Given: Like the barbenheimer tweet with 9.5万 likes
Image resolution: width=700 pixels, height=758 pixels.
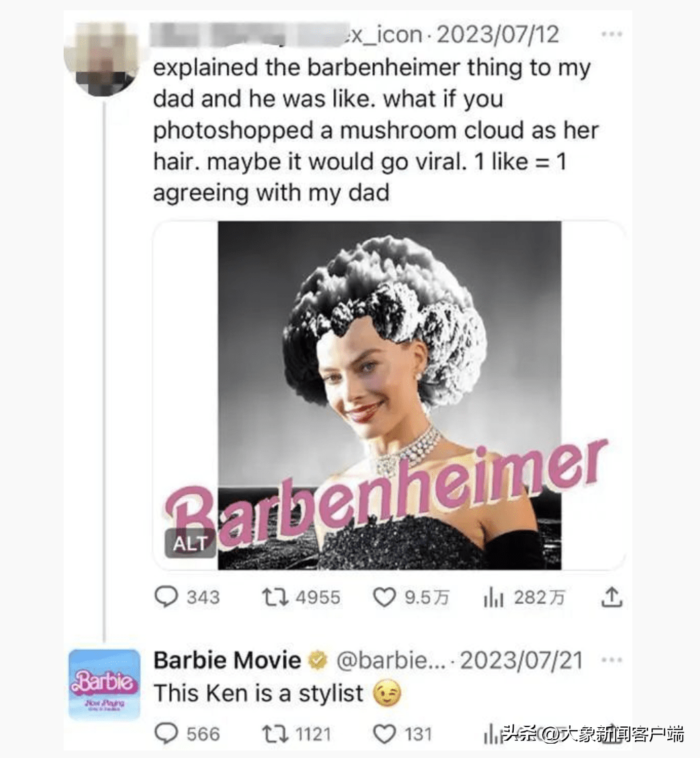Looking at the screenshot, I should [x=411, y=598].
